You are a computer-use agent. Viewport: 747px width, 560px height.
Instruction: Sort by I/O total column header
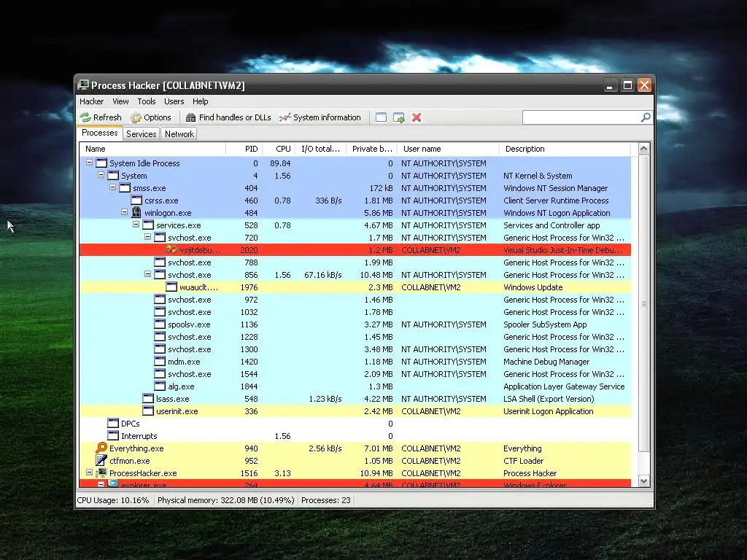[x=321, y=149]
